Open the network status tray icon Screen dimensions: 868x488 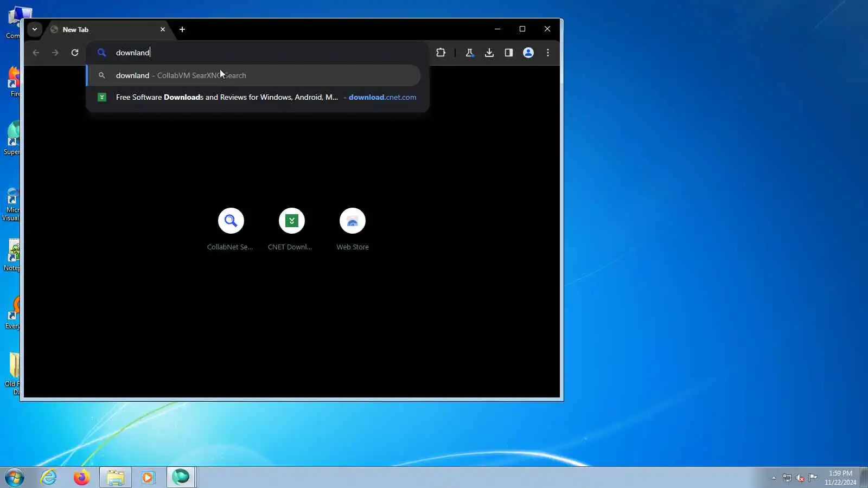[787, 478]
